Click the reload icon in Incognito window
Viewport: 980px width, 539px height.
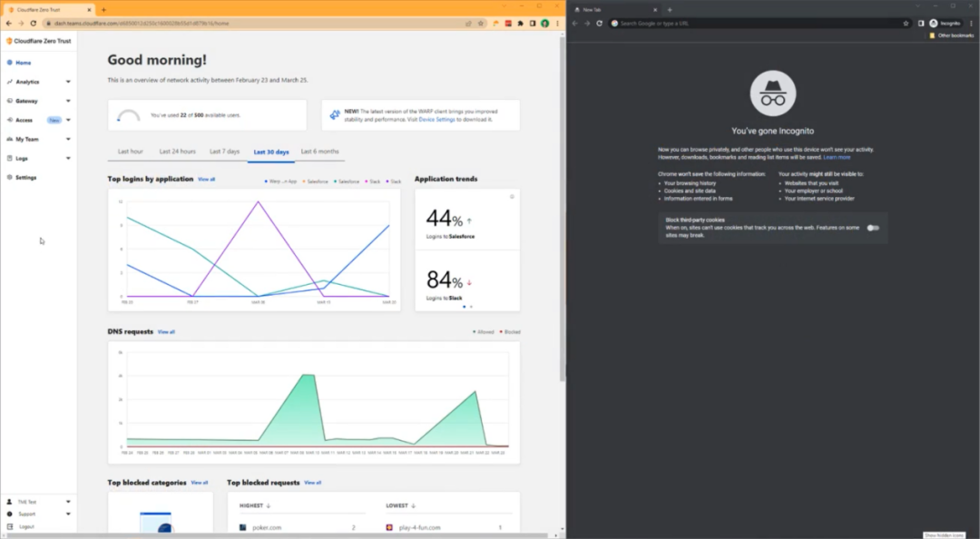pyautogui.click(x=599, y=23)
